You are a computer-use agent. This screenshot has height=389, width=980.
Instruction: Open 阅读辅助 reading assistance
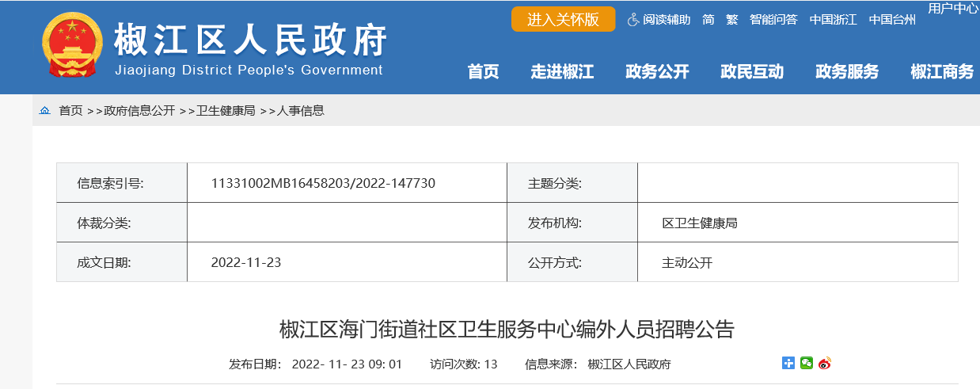tap(666, 20)
